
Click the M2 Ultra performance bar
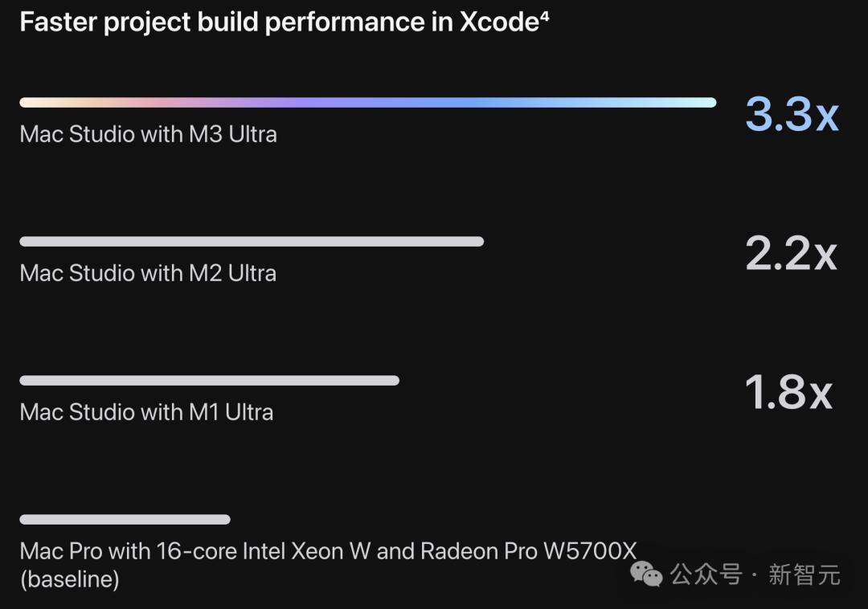pyautogui.click(x=251, y=241)
